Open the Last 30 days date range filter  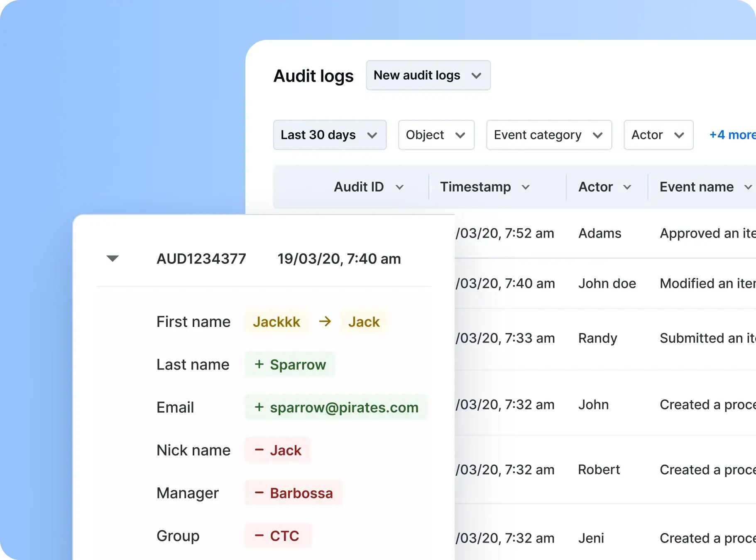(330, 135)
